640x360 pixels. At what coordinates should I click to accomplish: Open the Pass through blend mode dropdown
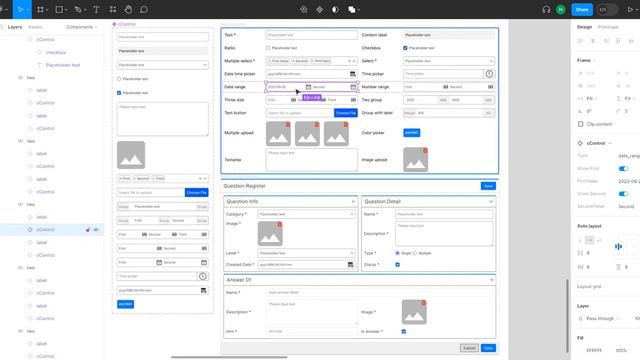click(603, 318)
